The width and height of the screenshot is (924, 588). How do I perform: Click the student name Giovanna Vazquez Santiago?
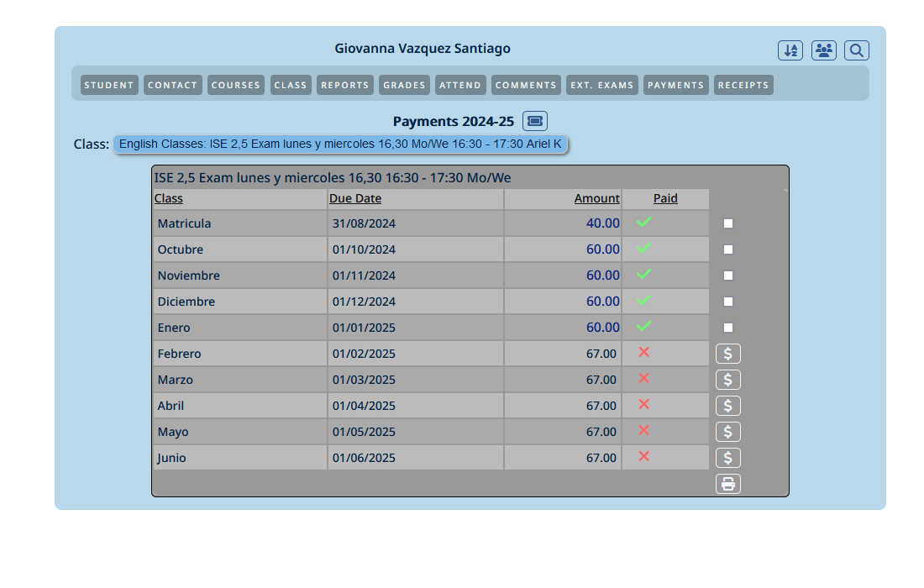tap(423, 49)
